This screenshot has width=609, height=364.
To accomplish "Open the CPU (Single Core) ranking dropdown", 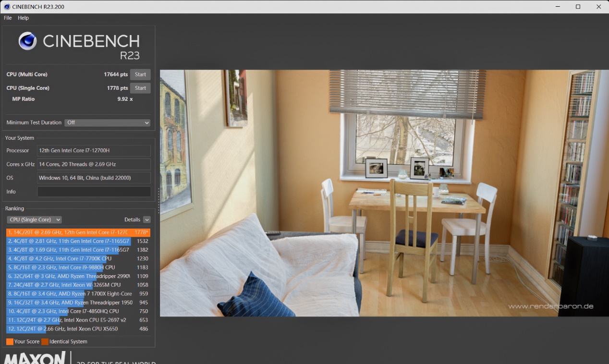I will tap(34, 219).
